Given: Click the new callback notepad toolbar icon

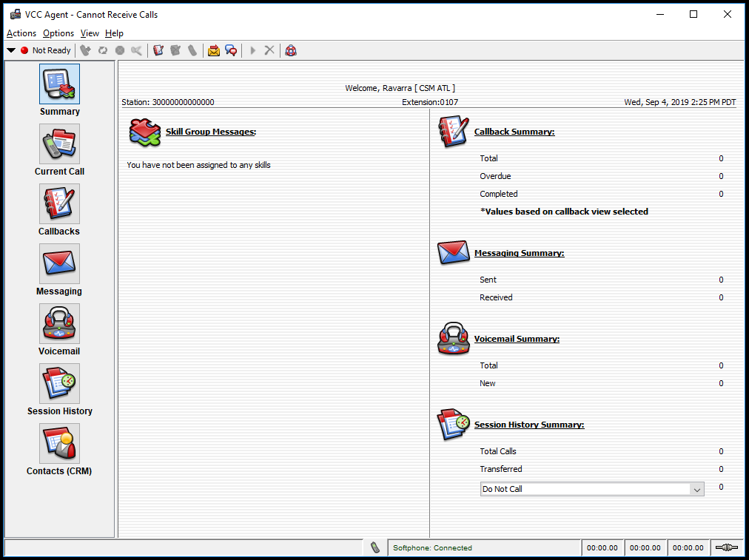Looking at the screenshot, I should (158, 50).
